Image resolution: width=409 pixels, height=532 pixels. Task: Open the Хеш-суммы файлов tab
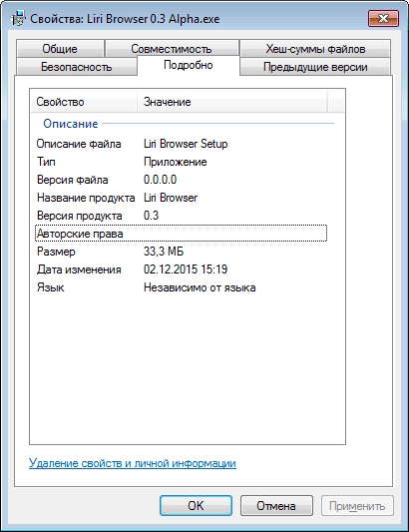[x=315, y=49]
